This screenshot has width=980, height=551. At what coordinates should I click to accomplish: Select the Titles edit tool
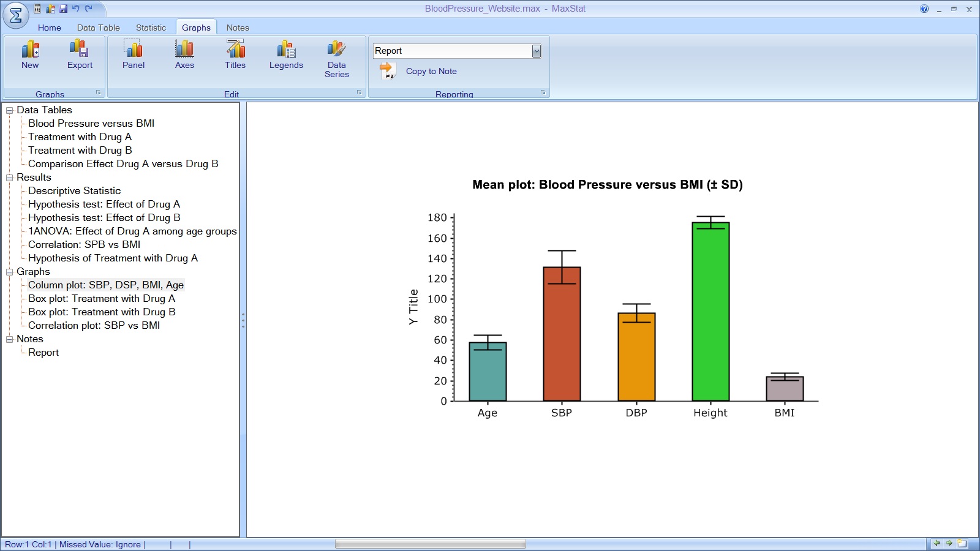[x=235, y=55]
